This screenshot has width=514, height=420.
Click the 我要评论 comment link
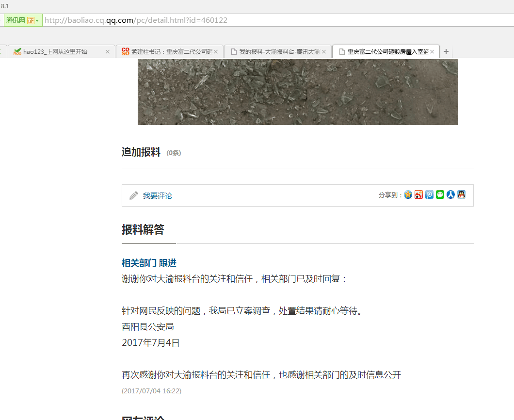[157, 196]
